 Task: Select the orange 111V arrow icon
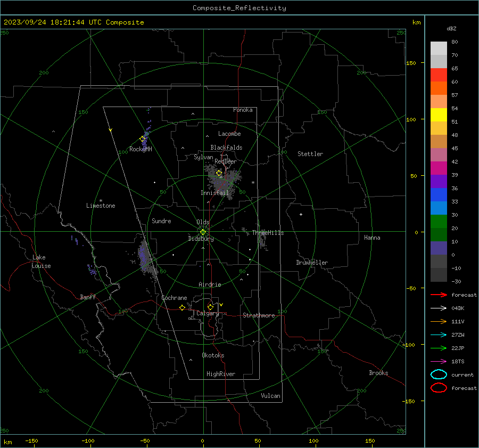pyautogui.click(x=439, y=321)
